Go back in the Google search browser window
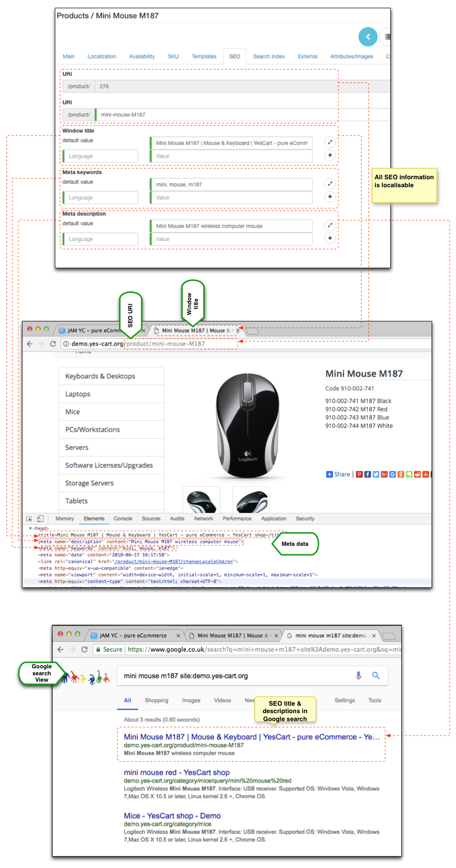The height and width of the screenshot is (868, 456). point(61,649)
